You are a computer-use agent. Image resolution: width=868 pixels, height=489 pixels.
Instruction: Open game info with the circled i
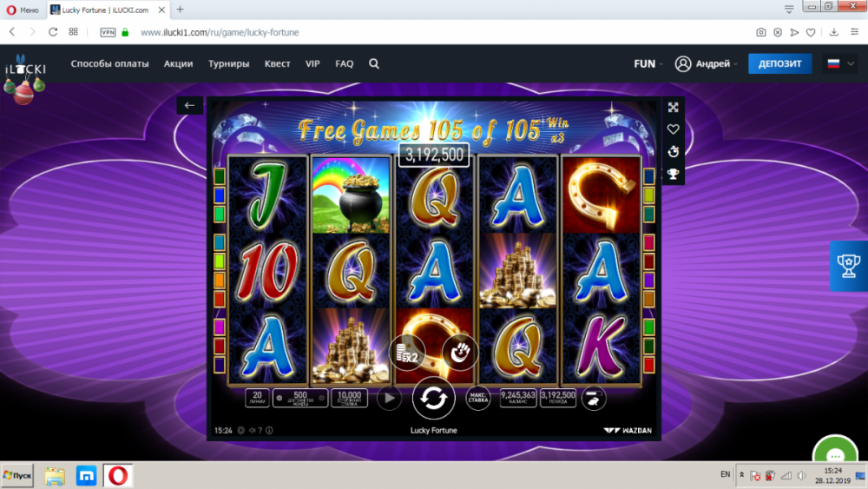tap(269, 430)
